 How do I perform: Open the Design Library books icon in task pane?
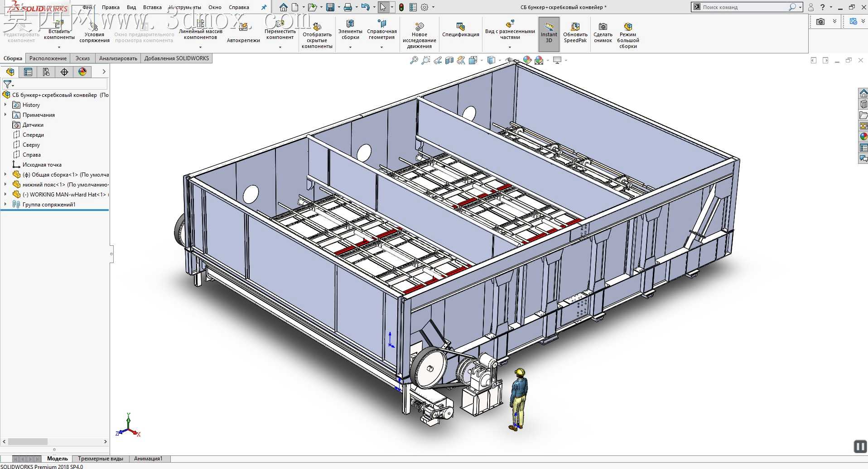point(863,104)
